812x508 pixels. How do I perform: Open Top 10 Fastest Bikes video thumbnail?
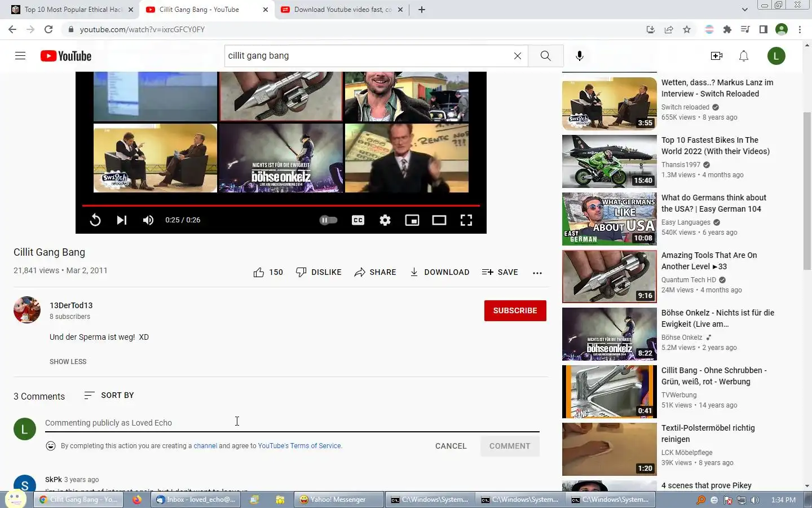click(x=610, y=161)
